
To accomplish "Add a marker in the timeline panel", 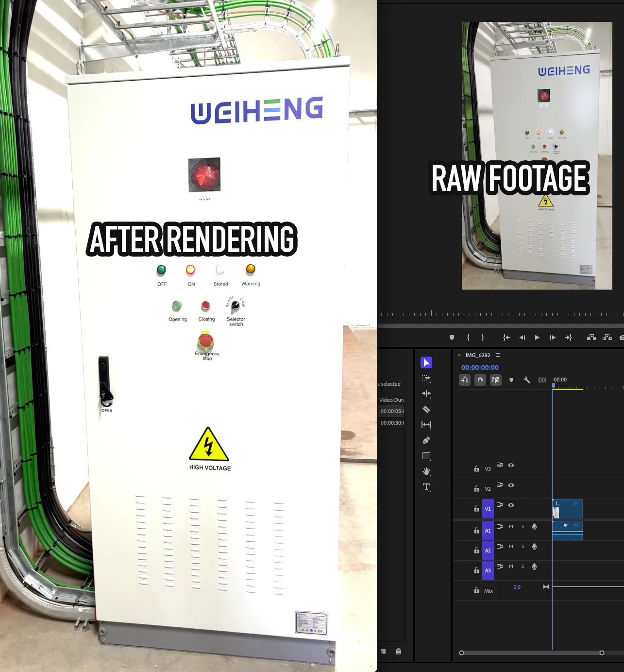I will [x=511, y=380].
